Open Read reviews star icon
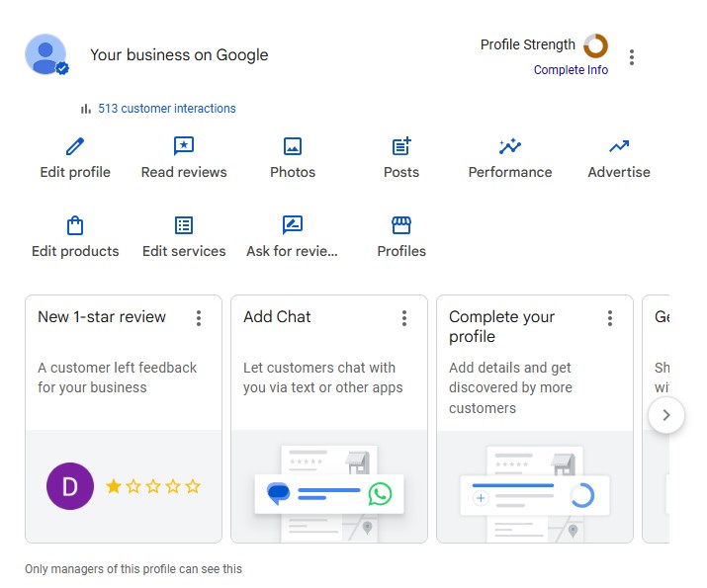707x588 pixels. click(x=184, y=146)
